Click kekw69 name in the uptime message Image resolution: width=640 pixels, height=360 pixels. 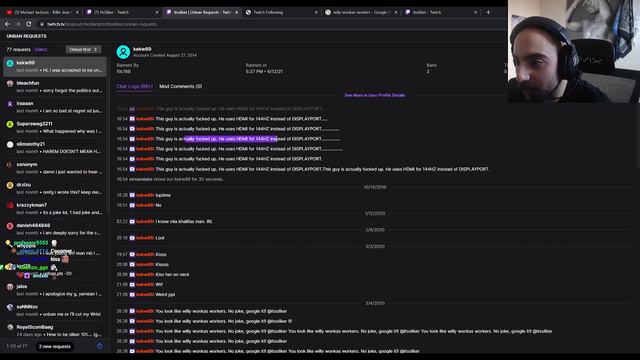(x=145, y=195)
